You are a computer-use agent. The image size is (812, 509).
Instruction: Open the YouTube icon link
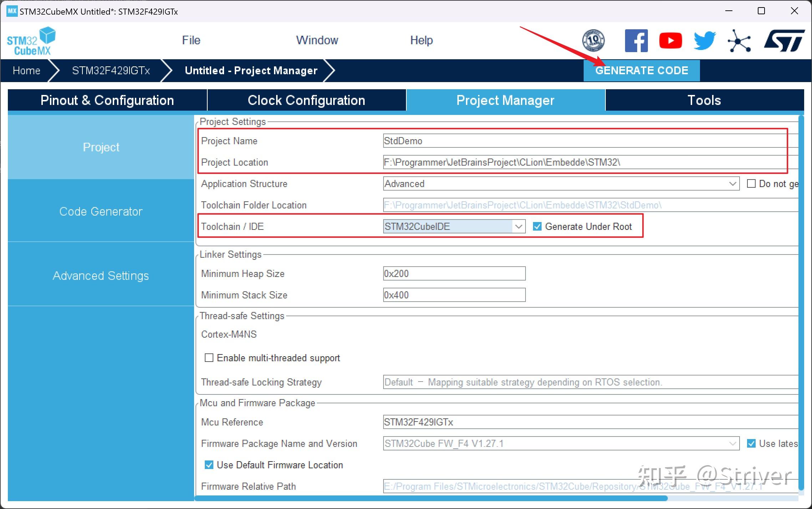(x=670, y=40)
